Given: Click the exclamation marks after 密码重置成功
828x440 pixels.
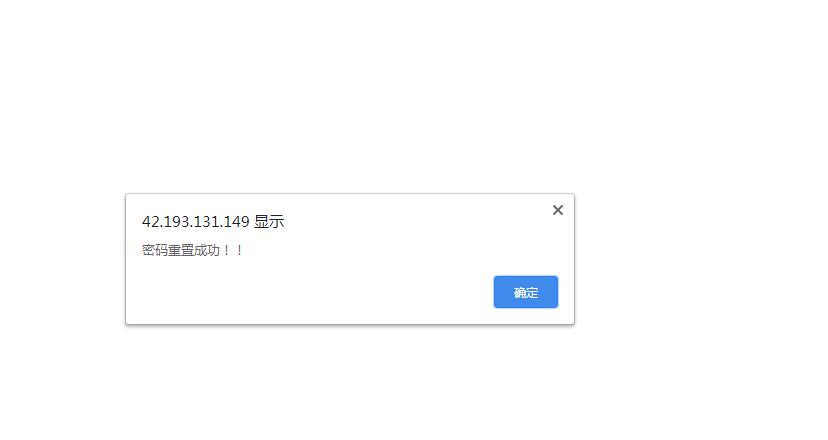Looking at the screenshot, I should click(x=233, y=250).
